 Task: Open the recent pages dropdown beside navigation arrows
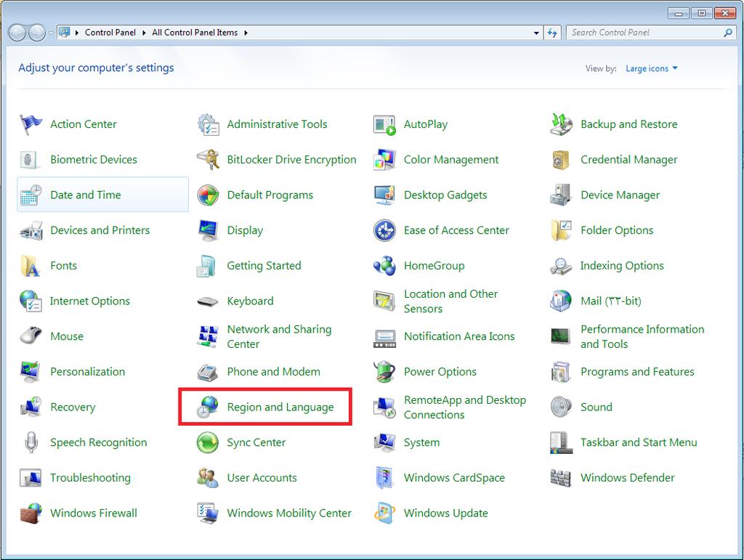(51, 33)
